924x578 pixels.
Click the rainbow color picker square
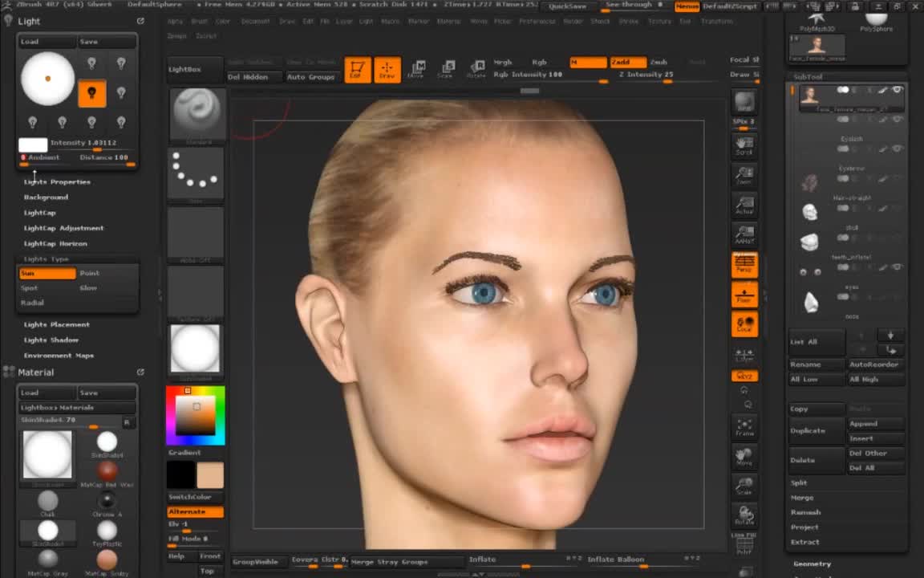pyautogui.click(x=196, y=415)
